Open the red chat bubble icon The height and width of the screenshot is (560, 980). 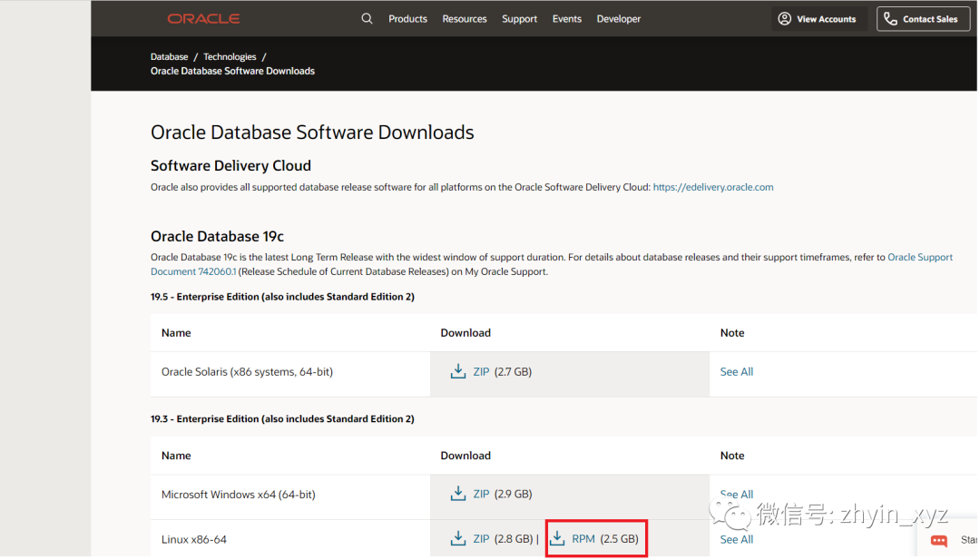939,541
